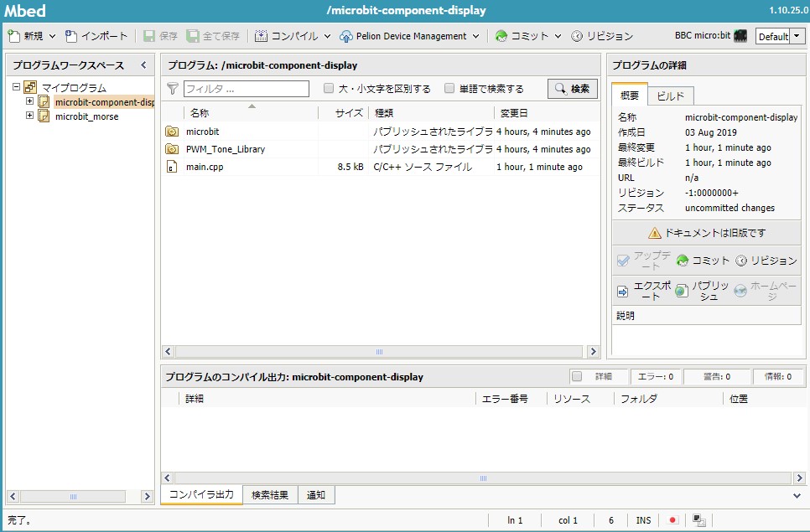Switch to the コンパイラ出力 tab

click(201, 494)
